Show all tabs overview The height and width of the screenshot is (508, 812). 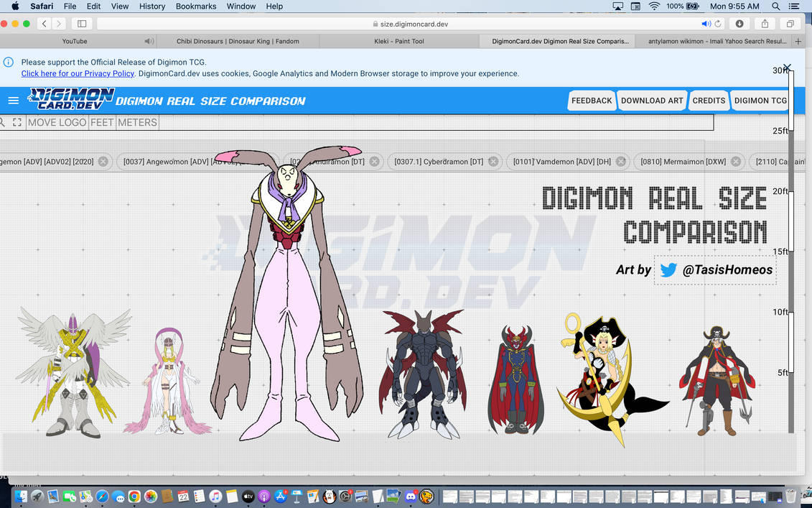click(x=790, y=23)
